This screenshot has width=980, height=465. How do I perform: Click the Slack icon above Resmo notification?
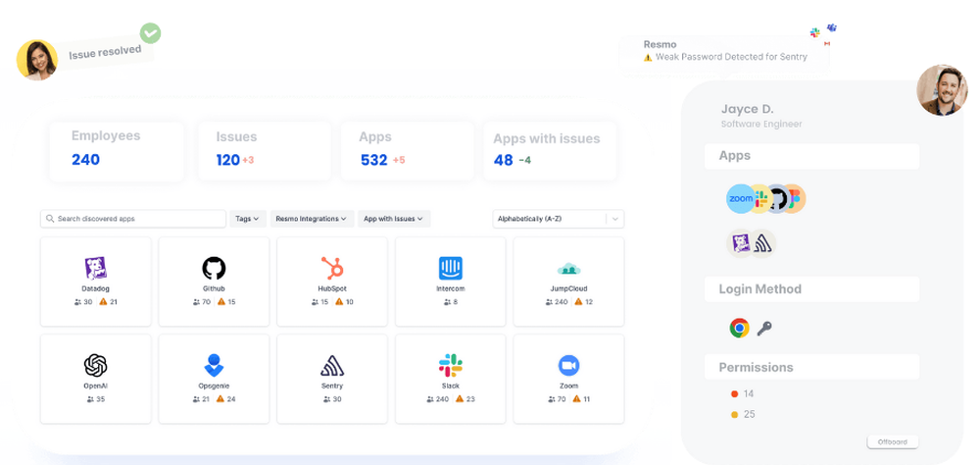coord(815,32)
